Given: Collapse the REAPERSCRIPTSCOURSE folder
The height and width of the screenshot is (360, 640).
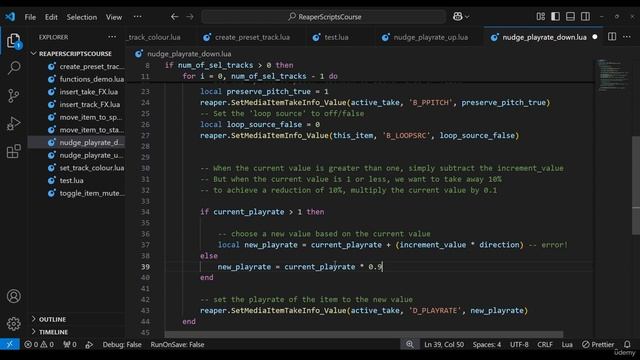Looking at the screenshot, I should tap(75, 53).
